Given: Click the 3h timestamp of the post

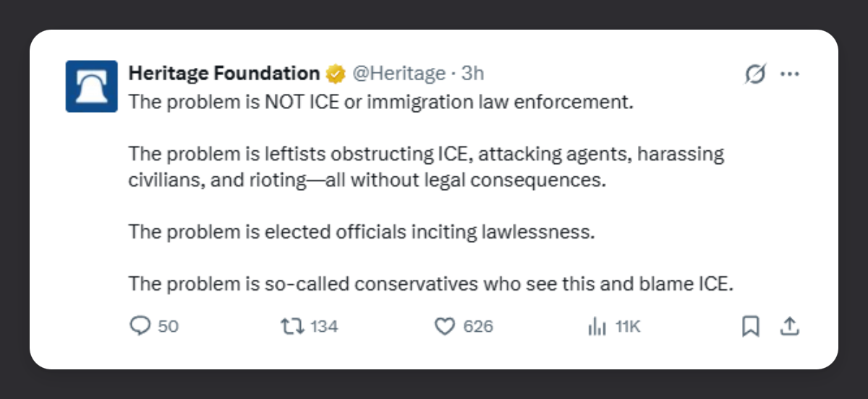Looking at the screenshot, I should click(x=472, y=73).
